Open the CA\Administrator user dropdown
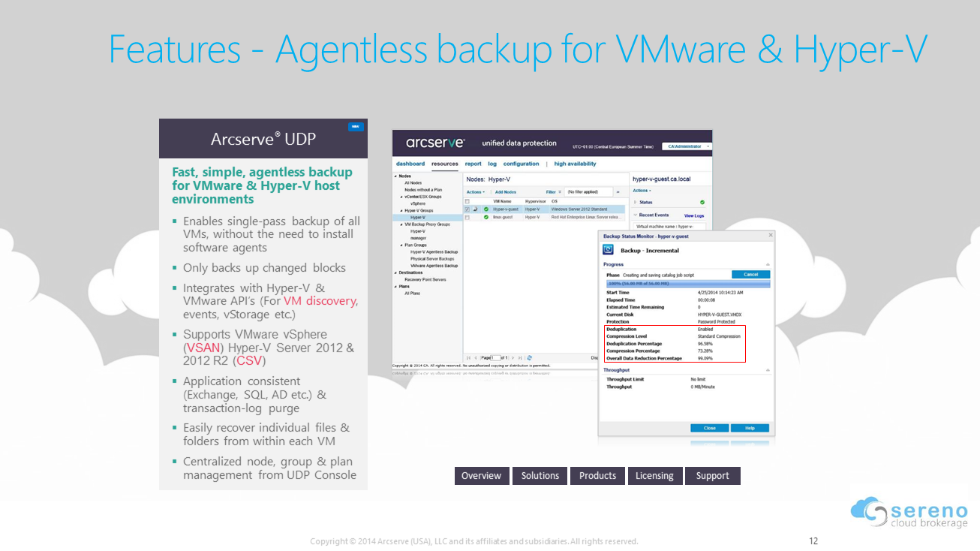Image resolution: width=980 pixels, height=551 pixels. click(x=687, y=146)
